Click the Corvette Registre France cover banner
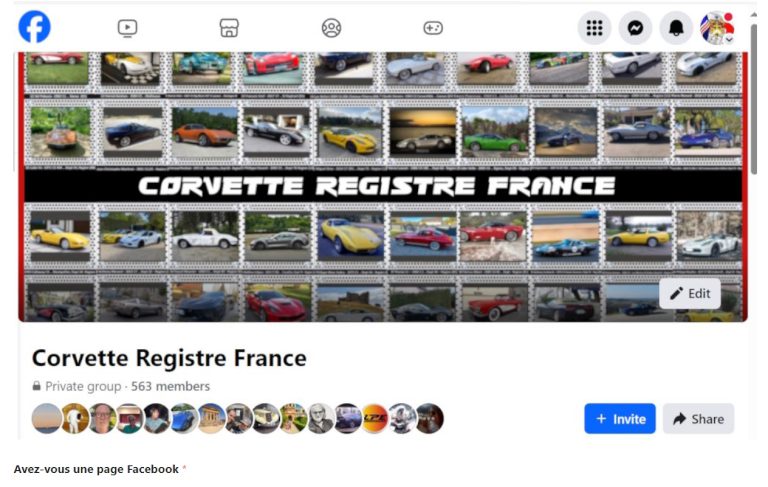The image size is (768, 487). point(383,186)
